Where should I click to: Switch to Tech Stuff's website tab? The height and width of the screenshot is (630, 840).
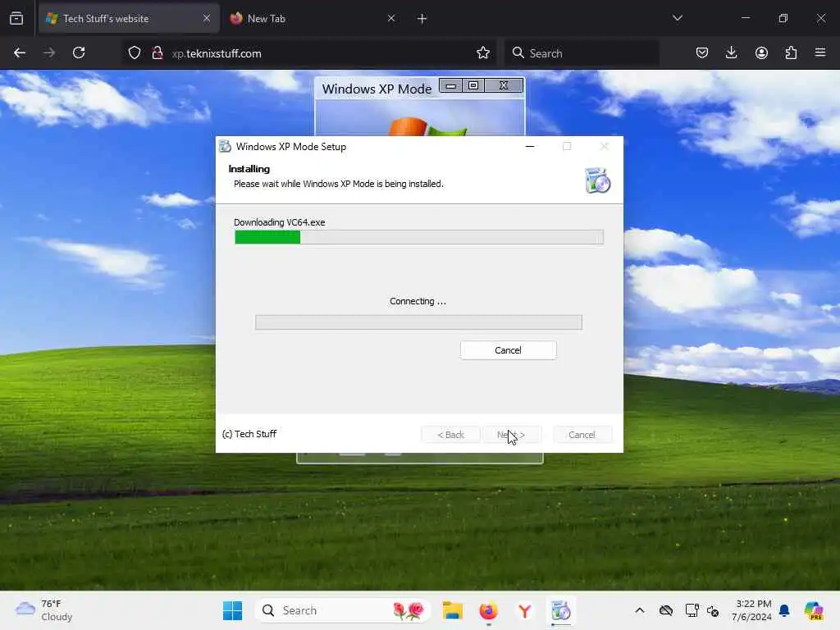coord(129,19)
